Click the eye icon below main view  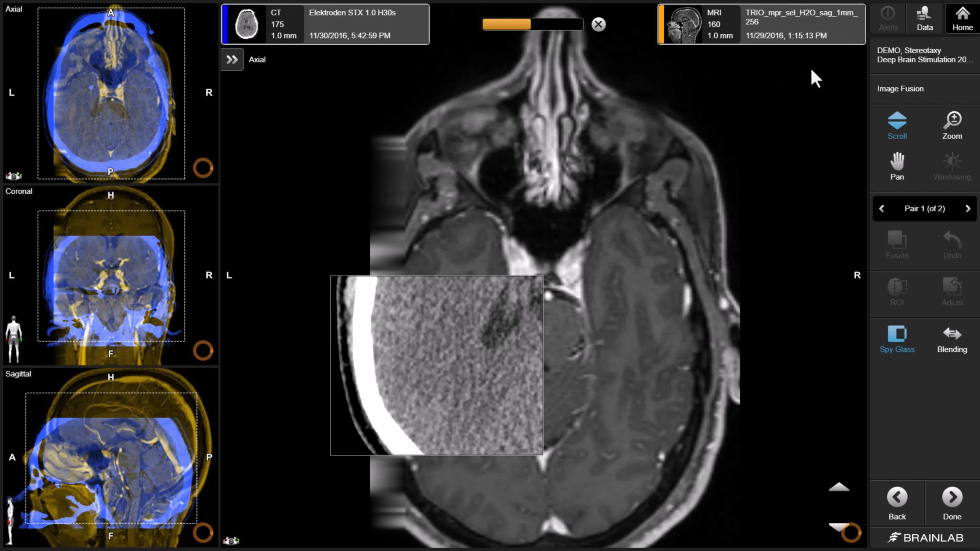(x=231, y=540)
